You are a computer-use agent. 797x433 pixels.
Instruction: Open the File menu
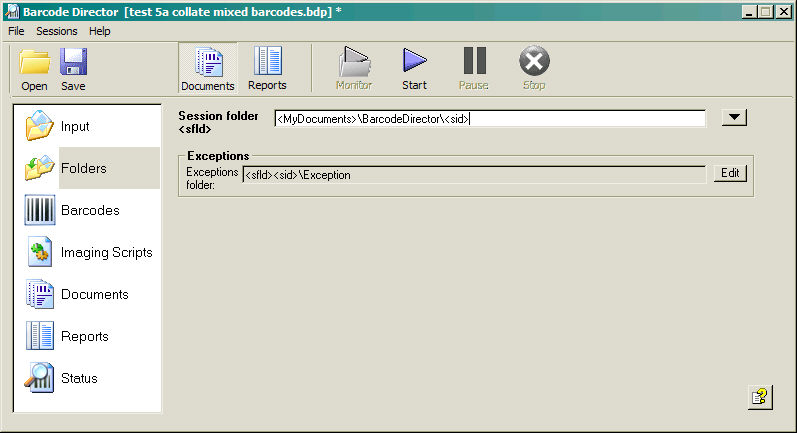[16, 31]
